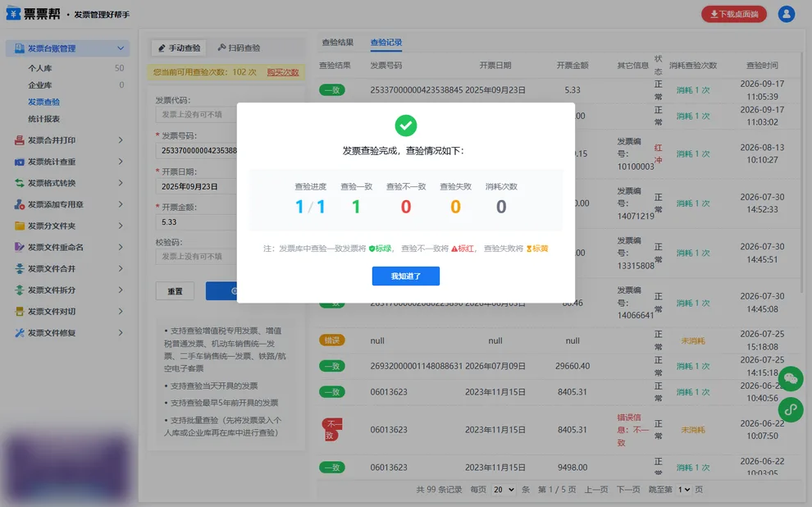Click the 一致 badge in 29660.40 row
Viewport: 812px width, 507px height.
[332, 366]
